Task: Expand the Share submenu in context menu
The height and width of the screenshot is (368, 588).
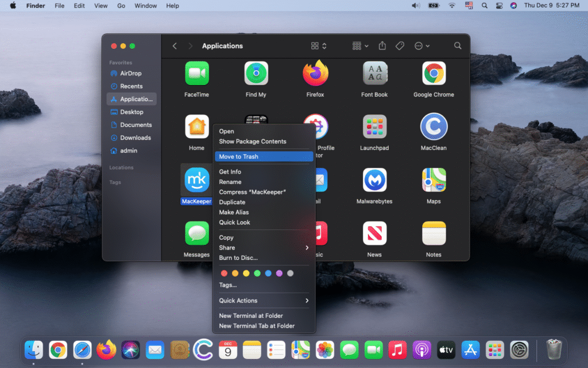Action: pyautogui.click(x=264, y=248)
